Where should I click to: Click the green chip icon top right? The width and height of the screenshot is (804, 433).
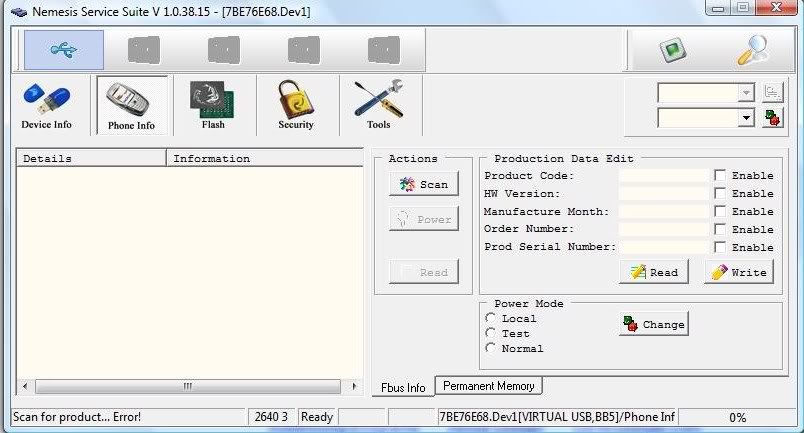[x=671, y=49]
